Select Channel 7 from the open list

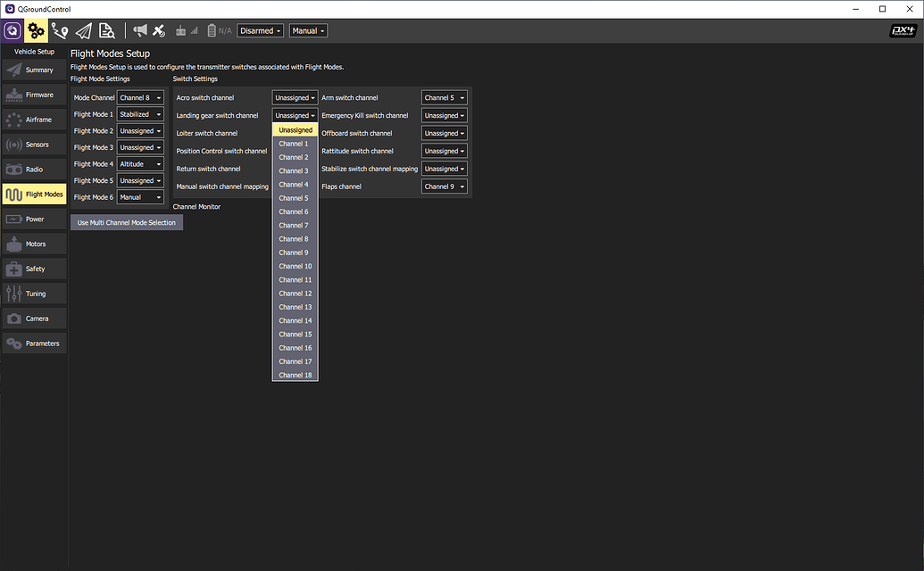[294, 226]
